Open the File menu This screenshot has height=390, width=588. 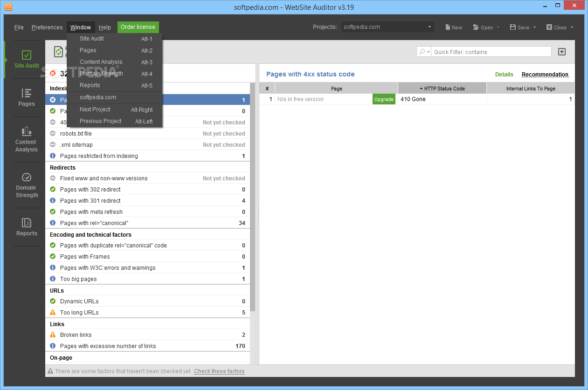point(19,27)
